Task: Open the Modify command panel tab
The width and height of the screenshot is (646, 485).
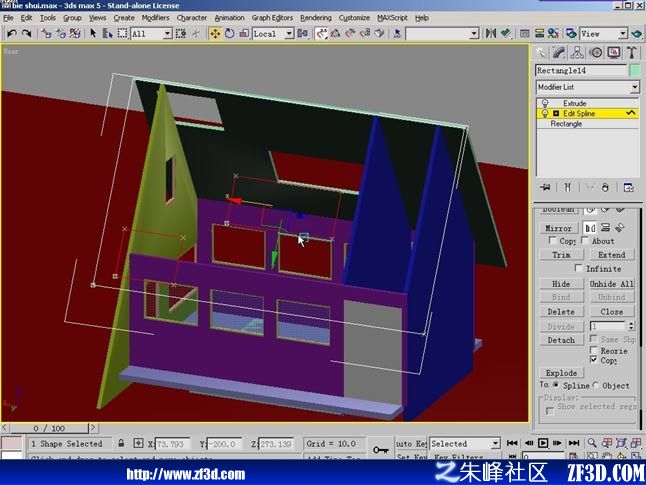Action: (x=559, y=52)
